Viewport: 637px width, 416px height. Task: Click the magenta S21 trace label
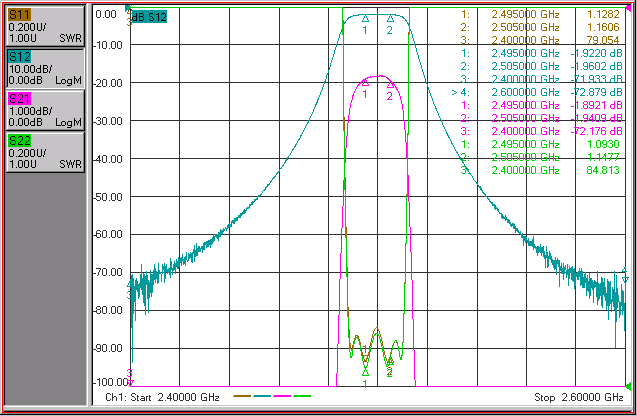tap(20, 99)
